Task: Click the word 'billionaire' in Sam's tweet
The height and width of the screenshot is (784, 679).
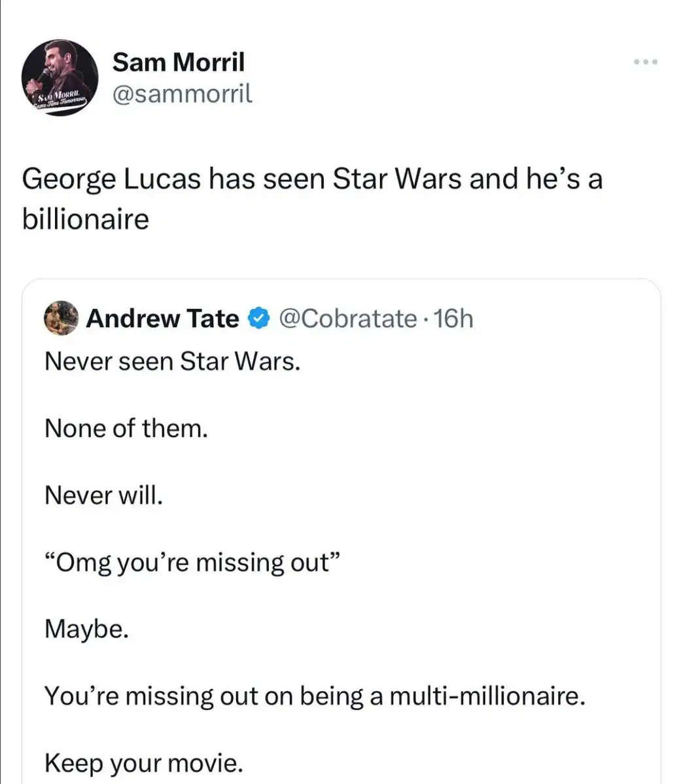Action: point(86,219)
